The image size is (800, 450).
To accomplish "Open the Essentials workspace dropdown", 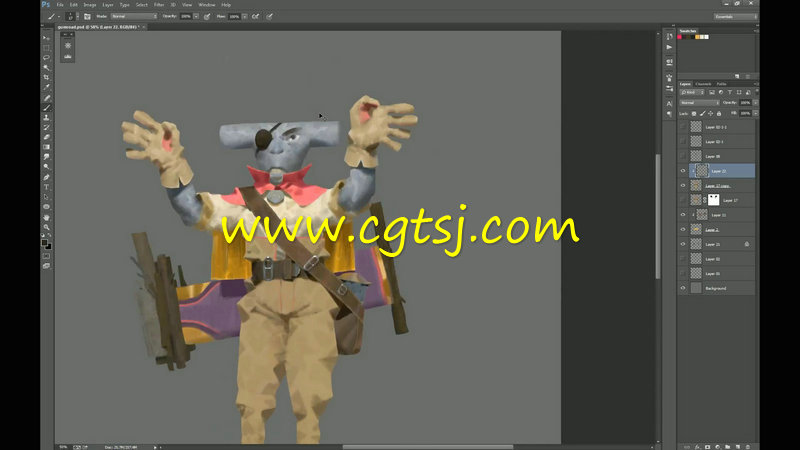I will [x=735, y=16].
